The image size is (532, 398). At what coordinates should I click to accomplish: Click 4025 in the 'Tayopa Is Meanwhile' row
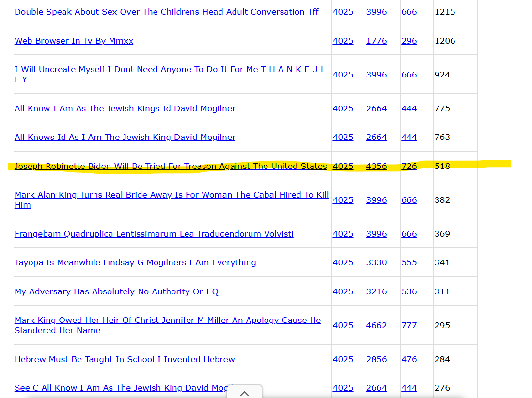tap(343, 263)
